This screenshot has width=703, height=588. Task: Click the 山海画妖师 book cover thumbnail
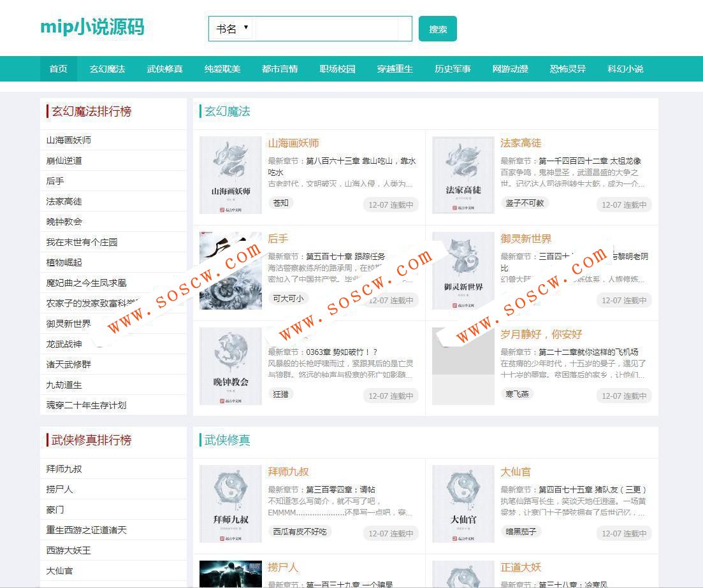[231, 175]
